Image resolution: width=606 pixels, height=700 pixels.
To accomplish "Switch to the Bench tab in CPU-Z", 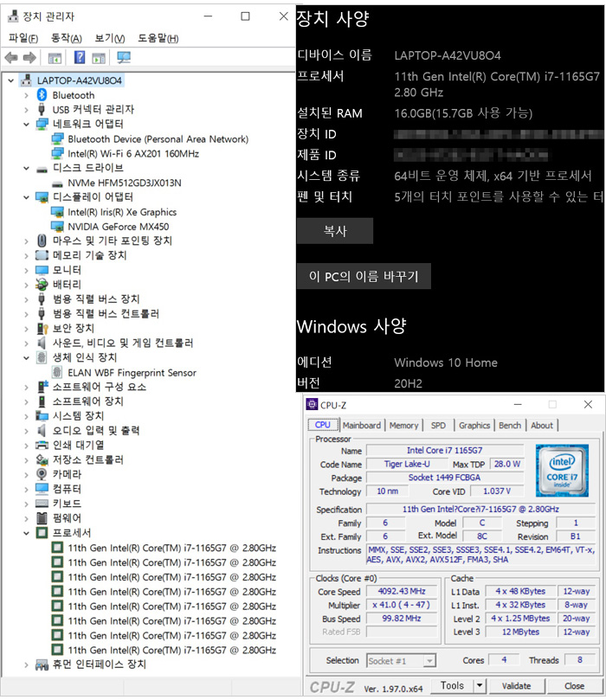I will tap(510, 425).
